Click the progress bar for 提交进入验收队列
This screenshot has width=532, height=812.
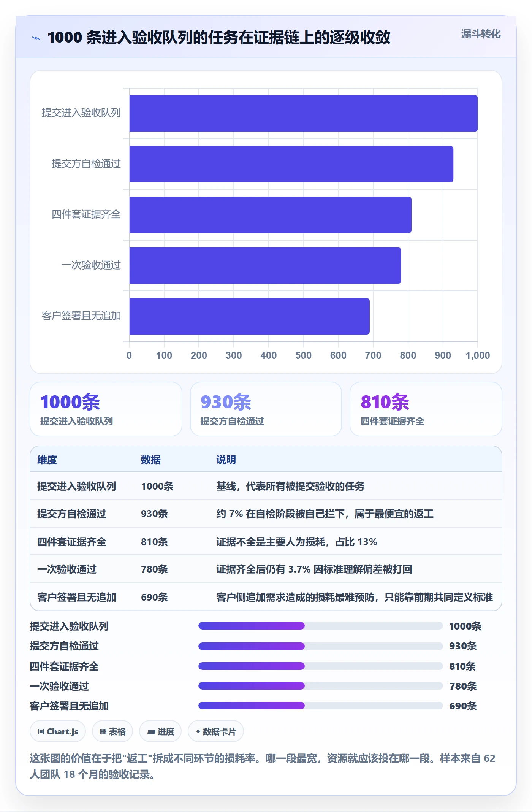pos(320,626)
